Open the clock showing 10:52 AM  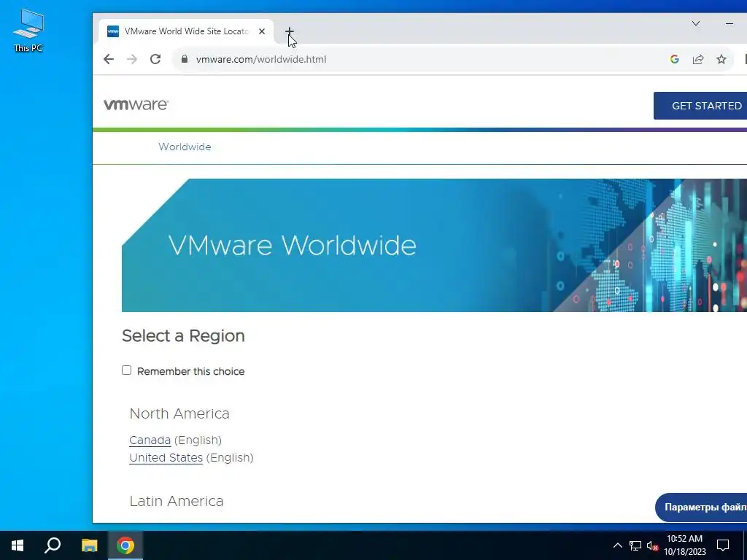click(x=684, y=545)
